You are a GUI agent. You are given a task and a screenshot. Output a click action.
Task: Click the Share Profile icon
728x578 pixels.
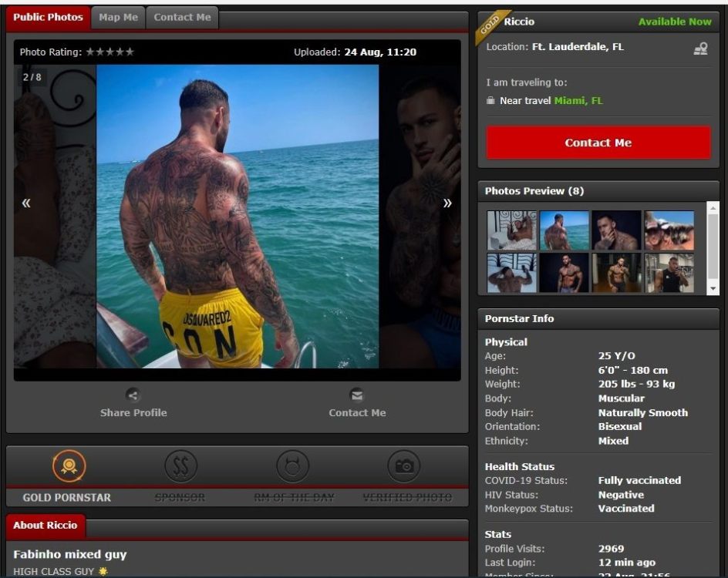[x=133, y=395]
